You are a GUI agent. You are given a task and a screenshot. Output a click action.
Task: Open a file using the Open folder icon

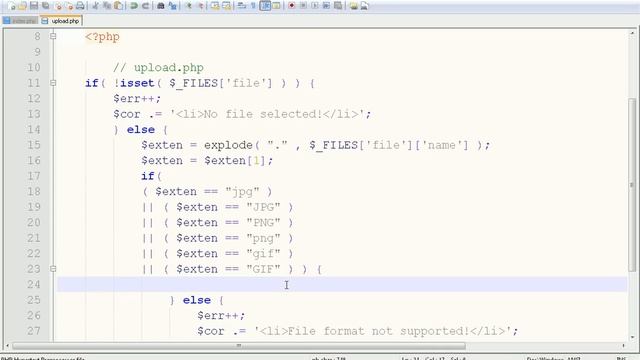pos(22,6)
